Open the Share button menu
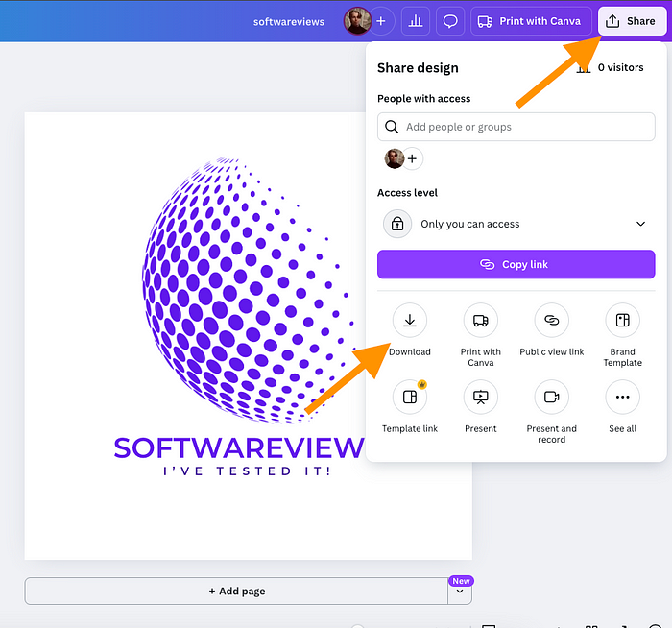Screen dimensions: 672x628 (x=632, y=21)
